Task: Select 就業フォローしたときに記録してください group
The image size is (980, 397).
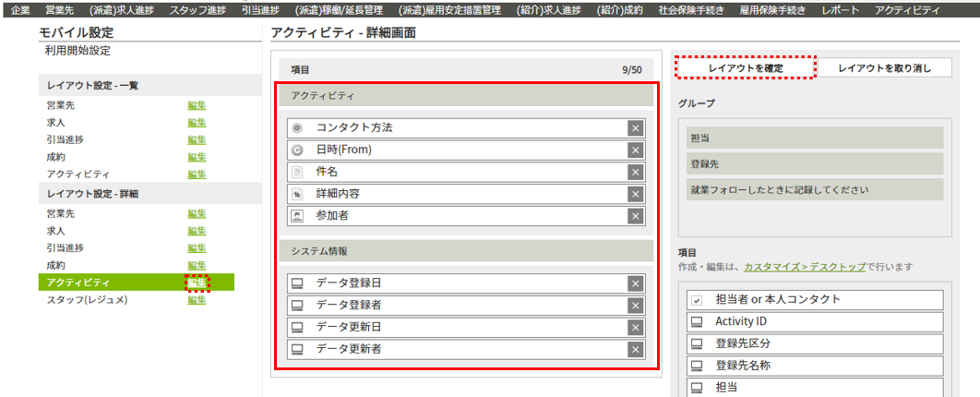Action: point(815,189)
